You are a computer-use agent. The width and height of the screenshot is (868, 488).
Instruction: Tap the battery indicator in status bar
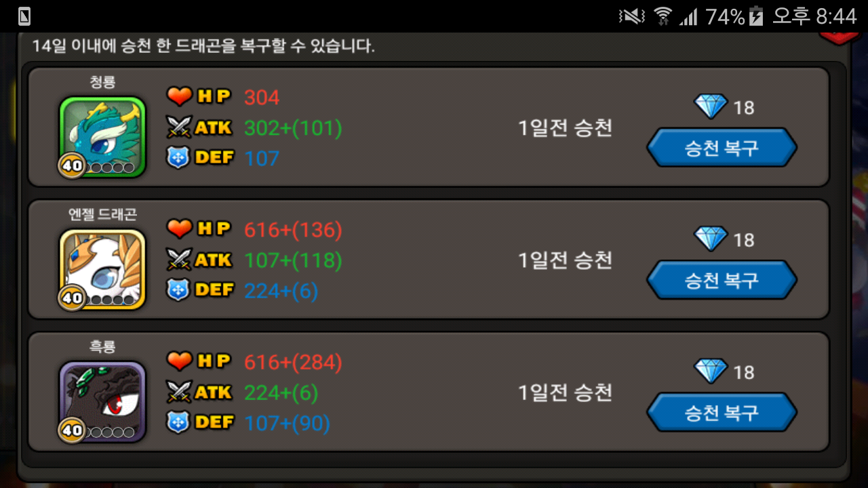(757, 16)
